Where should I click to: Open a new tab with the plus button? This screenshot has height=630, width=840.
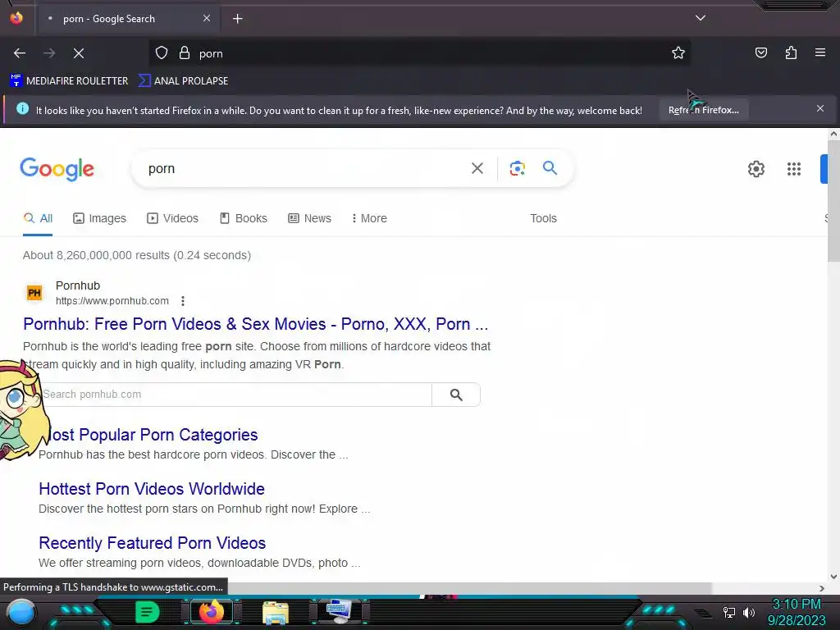click(237, 19)
